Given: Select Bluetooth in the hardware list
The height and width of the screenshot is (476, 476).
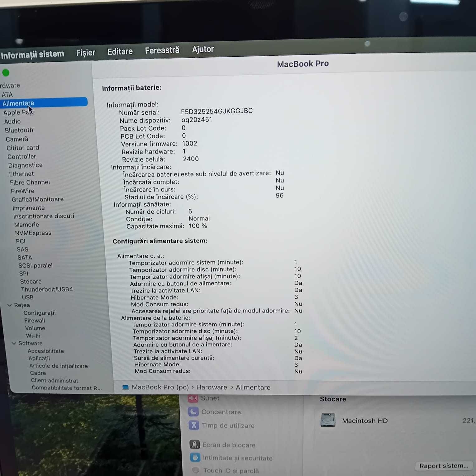Looking at the screenshot, I should 19,130.
